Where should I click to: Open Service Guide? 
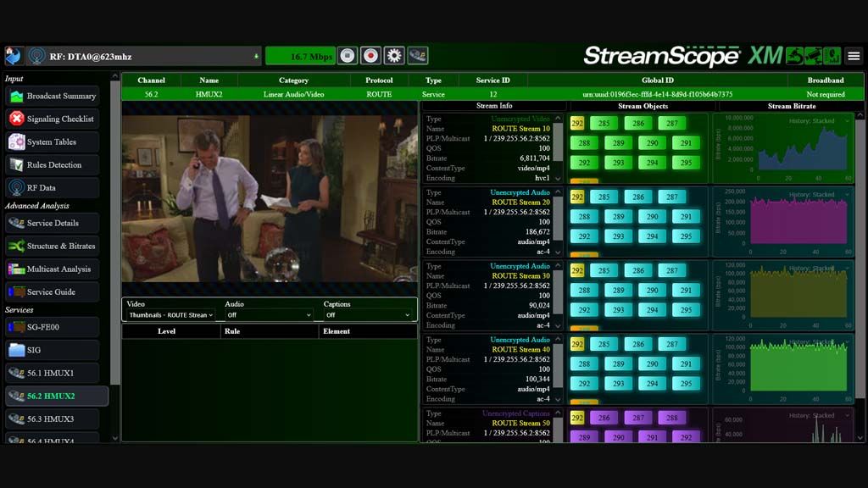(x=53, y=292)
